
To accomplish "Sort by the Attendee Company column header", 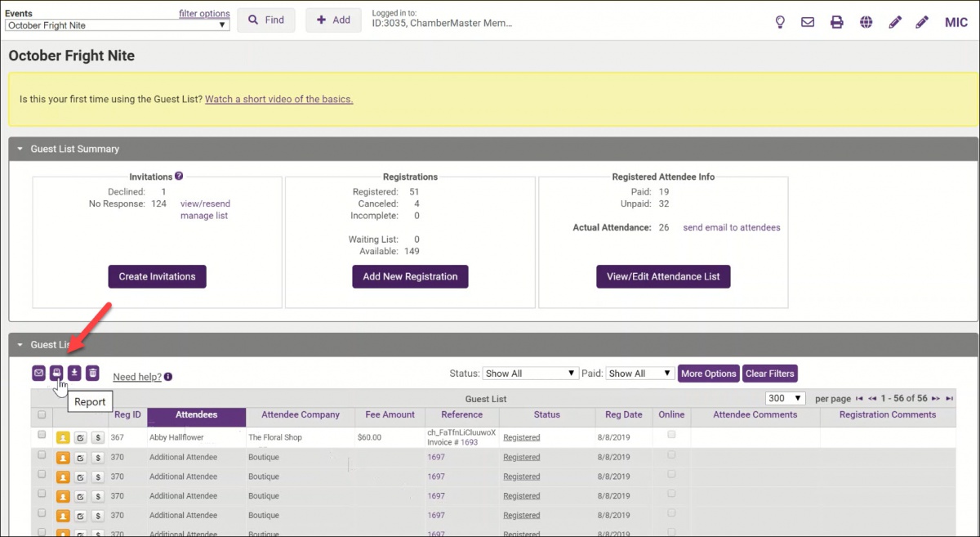I will click(x=300, y=415).
